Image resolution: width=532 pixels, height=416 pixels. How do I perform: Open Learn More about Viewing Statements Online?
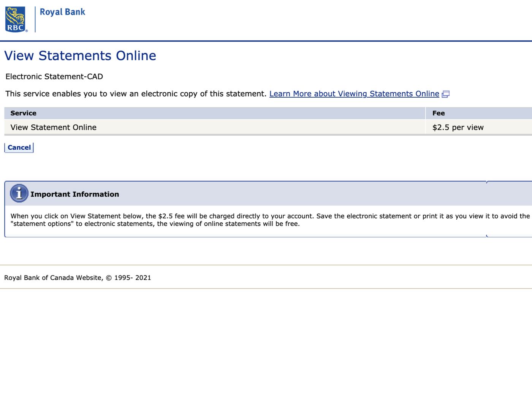click(354, 94)
